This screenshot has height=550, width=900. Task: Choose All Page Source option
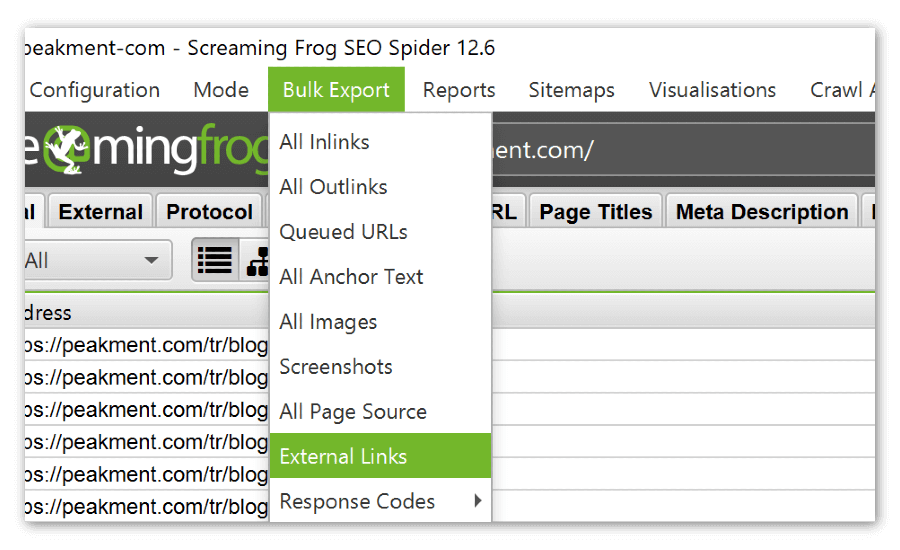coord(353,412)
